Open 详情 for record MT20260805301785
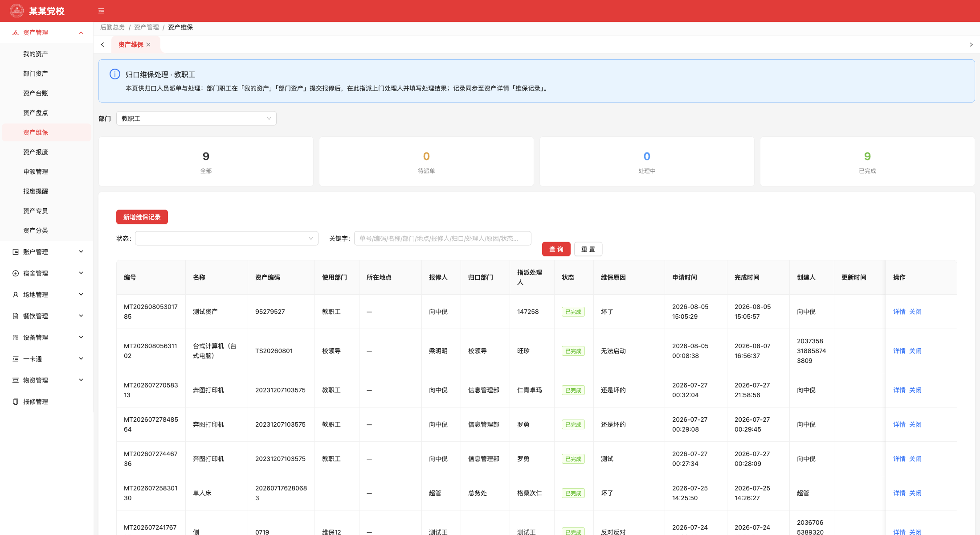Screen dimensions: 980x535 [x=899, y=312]
